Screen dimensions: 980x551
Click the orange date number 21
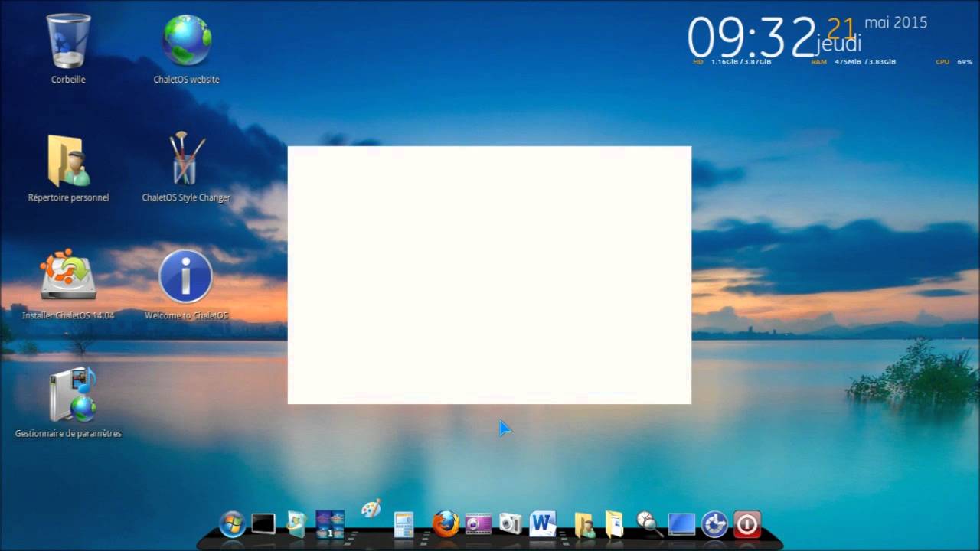click(841, 28)
